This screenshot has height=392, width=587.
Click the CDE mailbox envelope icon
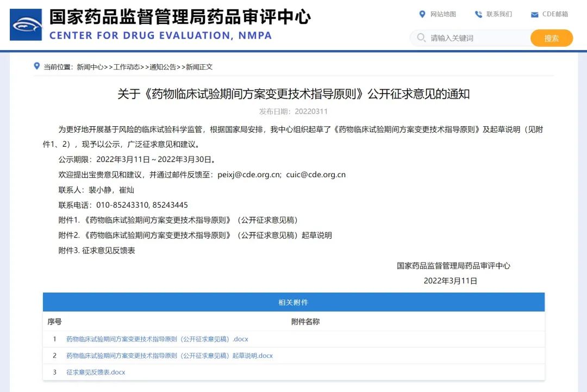pyautogui.click(x=534, y=15)
